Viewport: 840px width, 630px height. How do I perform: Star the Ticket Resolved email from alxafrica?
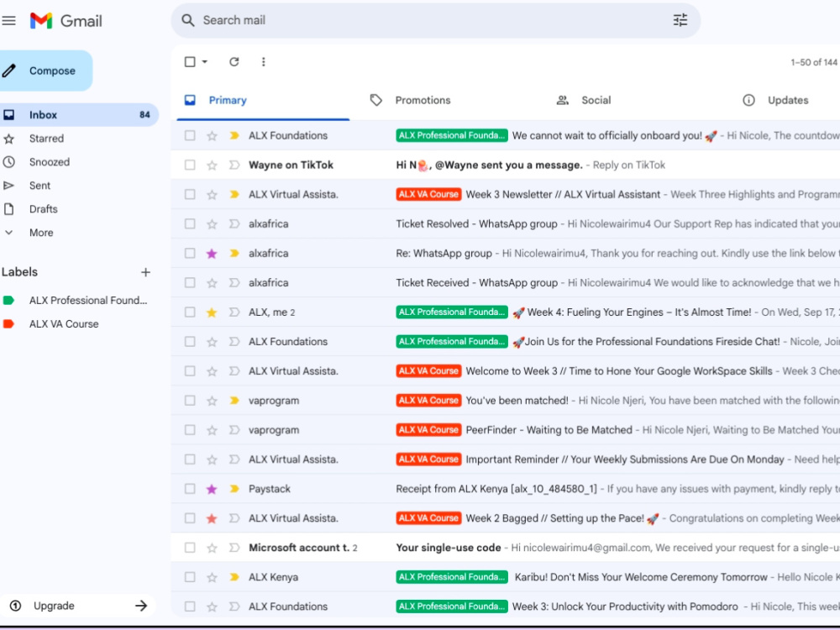point(213,224)
